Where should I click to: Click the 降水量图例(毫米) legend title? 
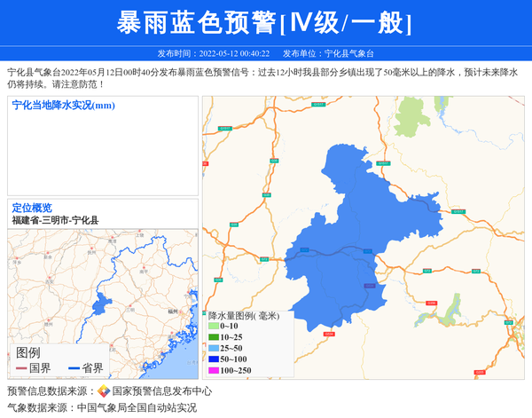coord(244,315)
